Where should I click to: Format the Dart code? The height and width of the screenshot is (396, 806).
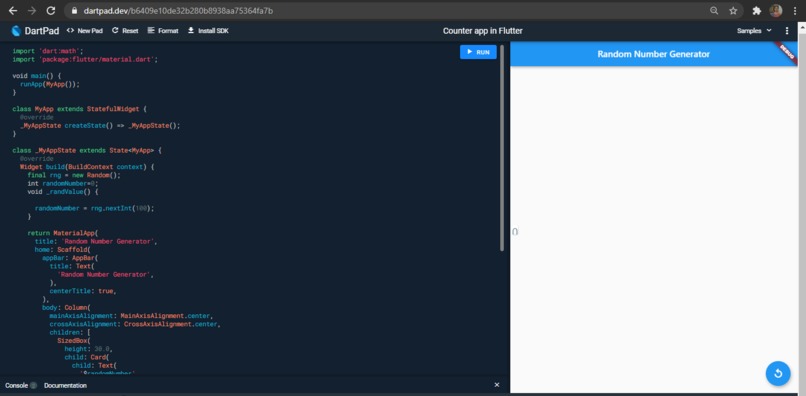[163, 31]
